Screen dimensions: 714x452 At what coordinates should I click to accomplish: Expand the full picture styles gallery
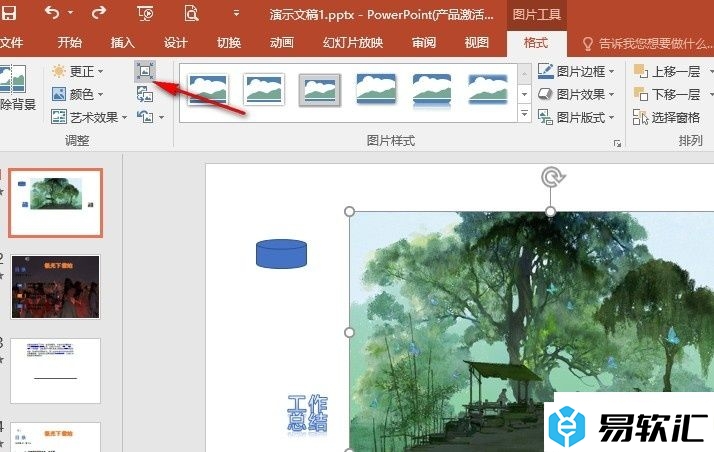tap(525, 113)
